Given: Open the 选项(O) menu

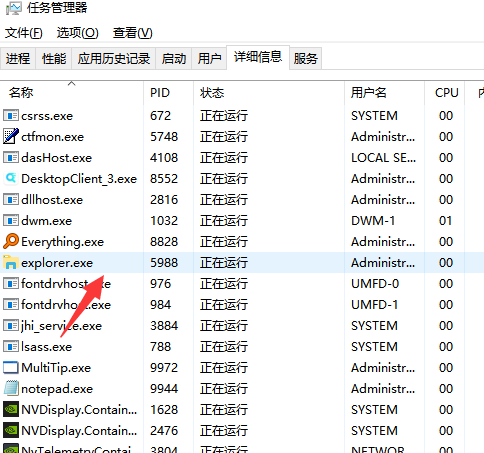Looking at the screenshot, I should pyautogui.click(x=77, y=33).
